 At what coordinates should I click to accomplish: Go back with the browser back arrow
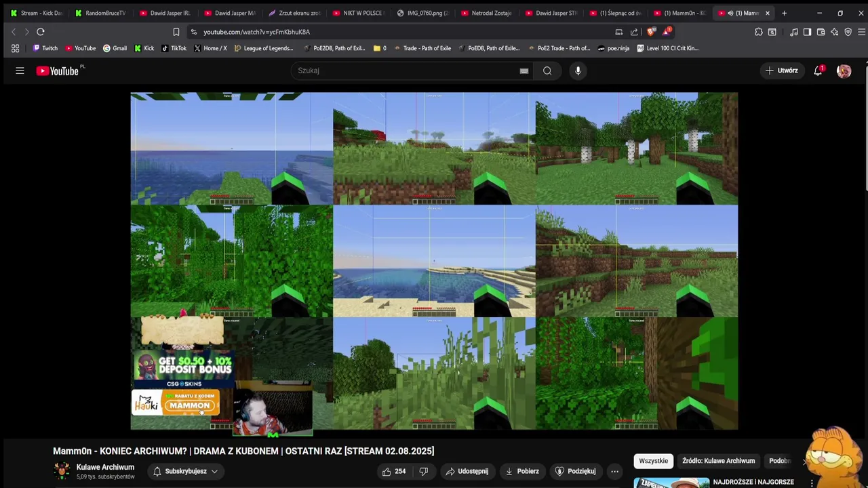[13, 32]
